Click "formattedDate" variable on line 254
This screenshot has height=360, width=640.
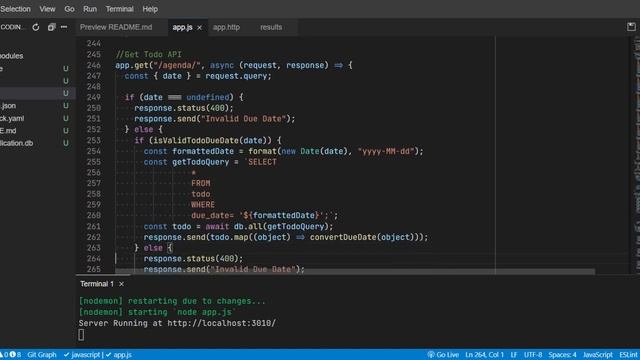coord(203,151)
